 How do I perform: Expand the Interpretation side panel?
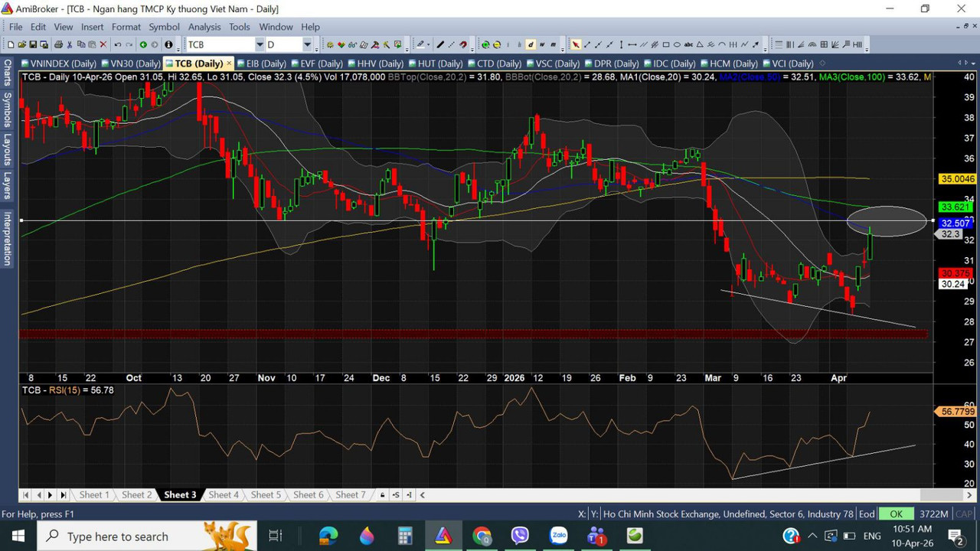[8, 239]
